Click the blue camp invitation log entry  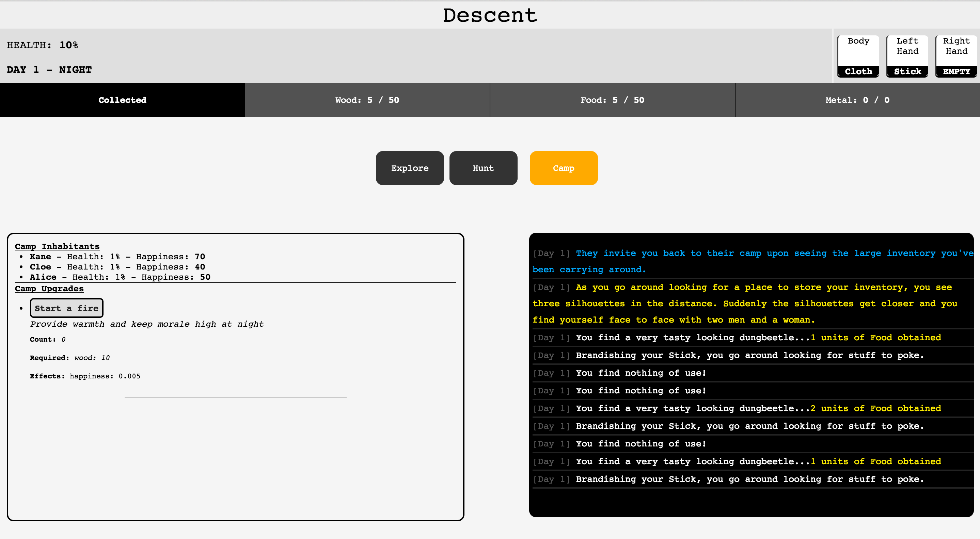tap(753, 261)
